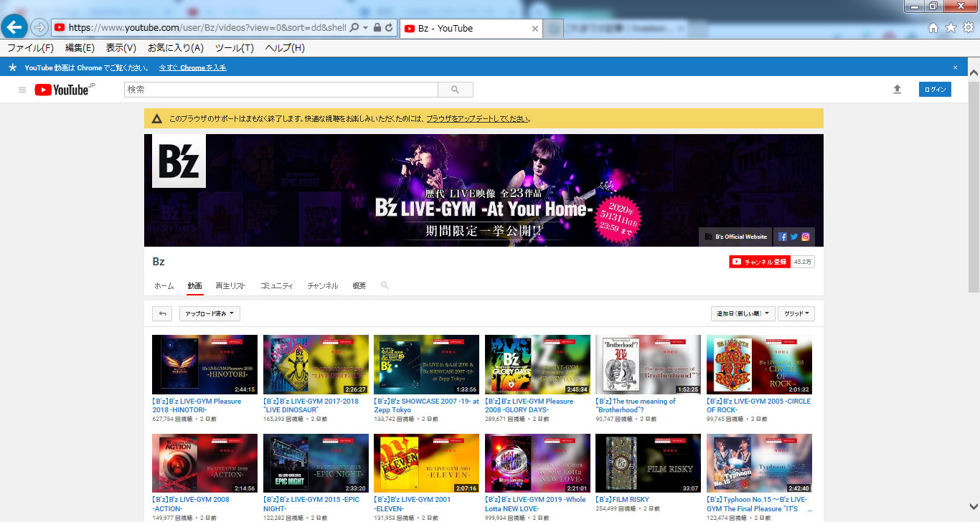Click the YouTube search magnifier button
Image resolution: width=980 pixels, height=522 pixels.
coord(455,90)
